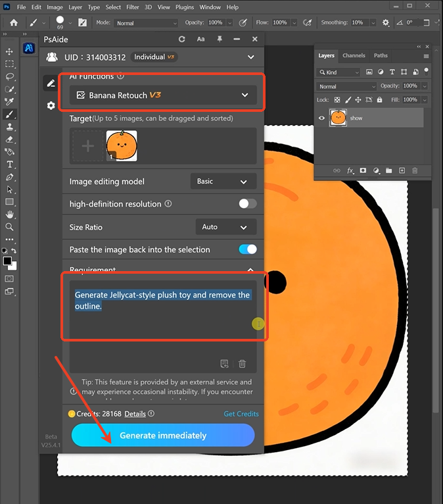Hide the show layer with eye icon
443x504 pixels.
click(x=322, y=118)
